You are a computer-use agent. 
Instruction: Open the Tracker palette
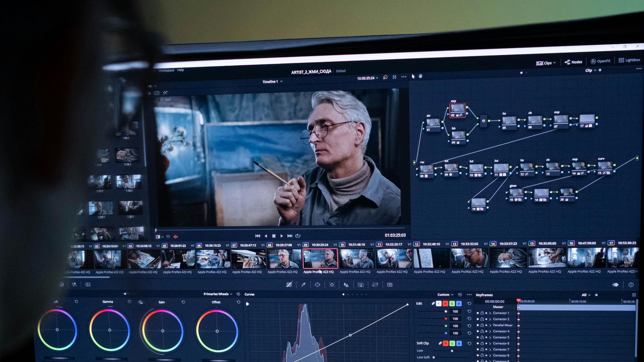point(332,285)
